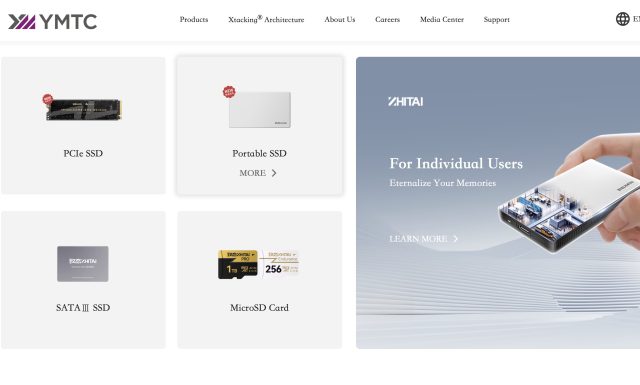Open the PCIe SSD label link

tap(83, 154)
